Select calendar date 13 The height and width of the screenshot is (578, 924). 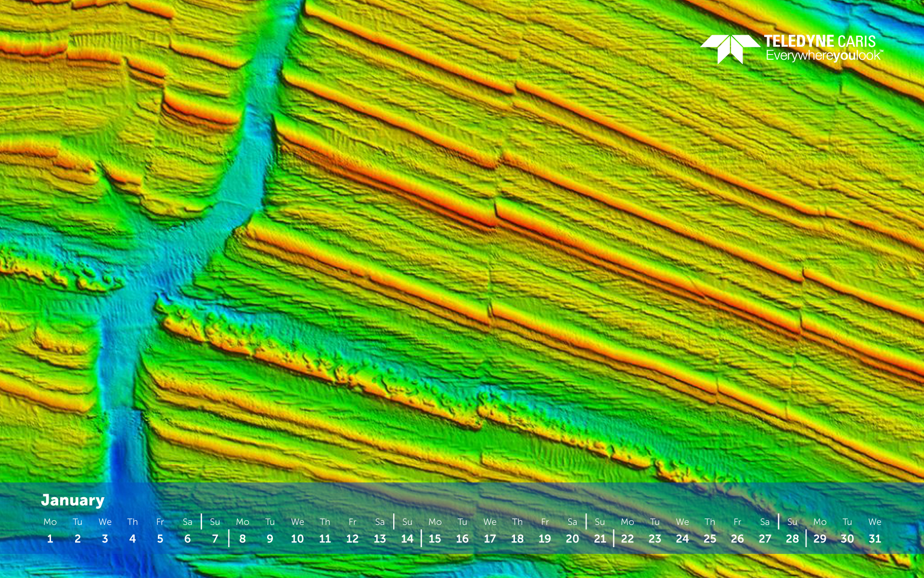pos(380,539)
